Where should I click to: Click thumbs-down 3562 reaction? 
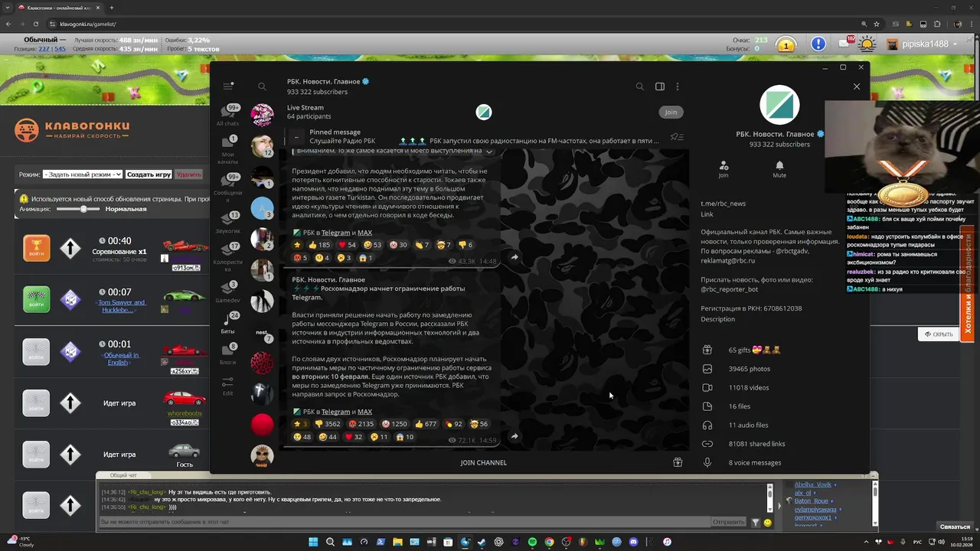point(328,424)
